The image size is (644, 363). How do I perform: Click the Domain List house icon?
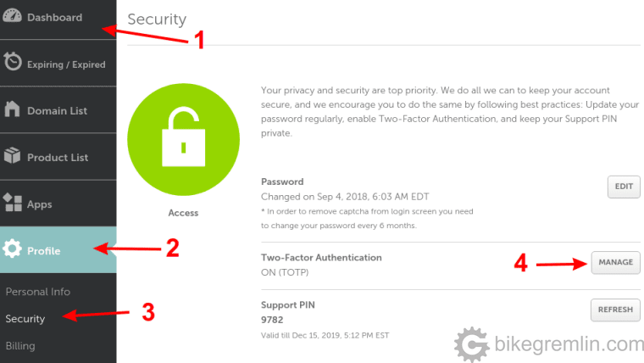tap(13, 109)
